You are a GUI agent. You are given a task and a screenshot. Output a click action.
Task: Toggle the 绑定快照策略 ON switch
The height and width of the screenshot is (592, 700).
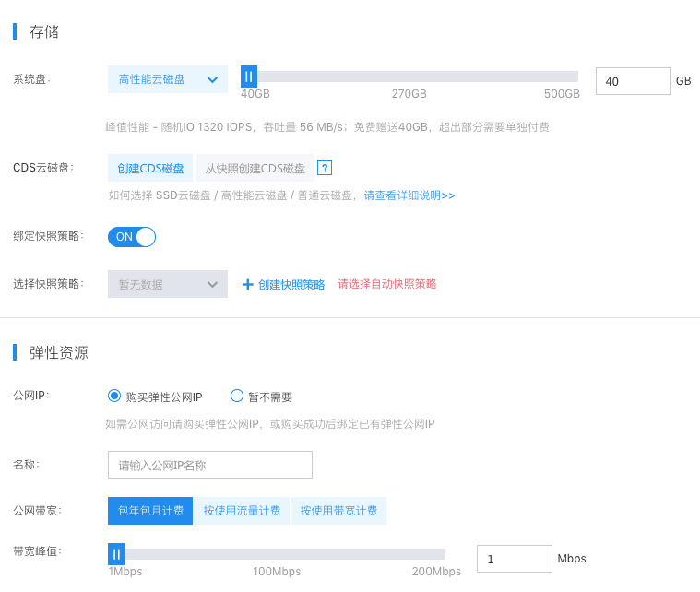132,237
